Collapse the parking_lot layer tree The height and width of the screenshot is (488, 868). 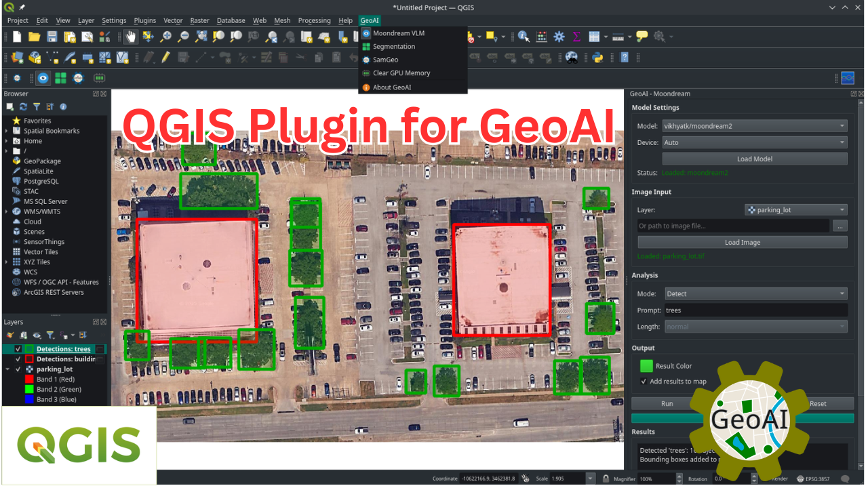7,369
